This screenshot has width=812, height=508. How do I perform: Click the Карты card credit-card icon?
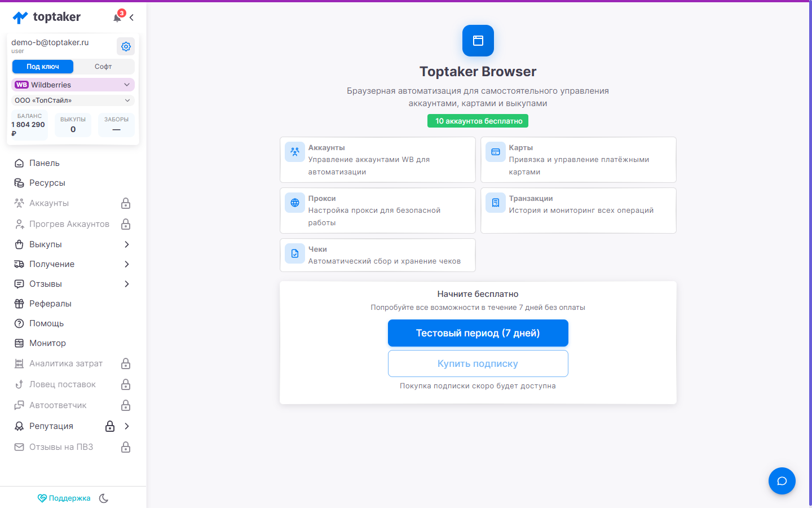pyautogui.click(x=496, y=152)
